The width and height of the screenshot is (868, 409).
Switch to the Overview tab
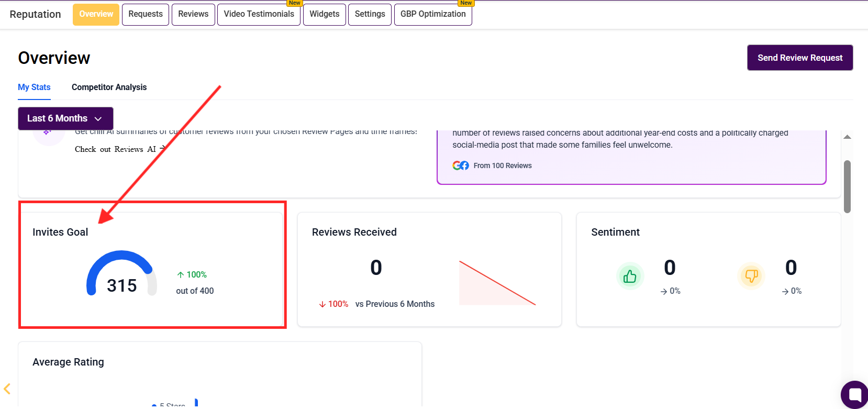[x=96, y=14]
